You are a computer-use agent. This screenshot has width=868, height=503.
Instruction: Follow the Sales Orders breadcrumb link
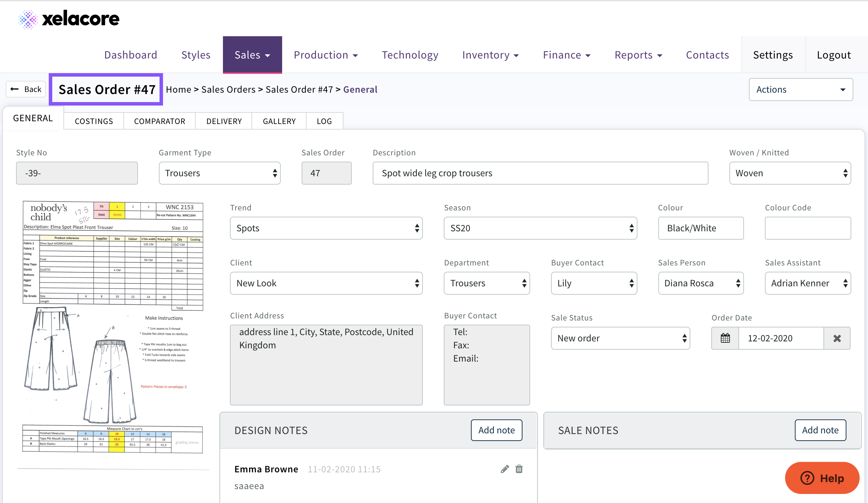click(228, 90)
